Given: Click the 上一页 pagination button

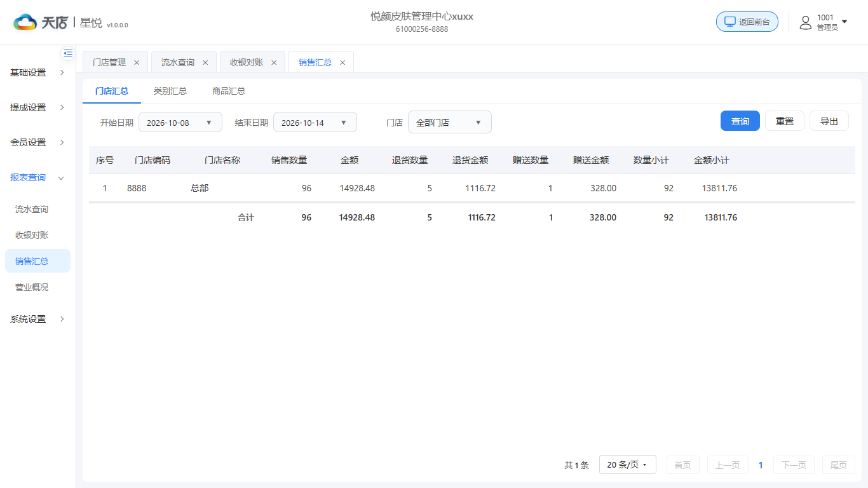Looking at the screenshot, I should coord(728,464).
